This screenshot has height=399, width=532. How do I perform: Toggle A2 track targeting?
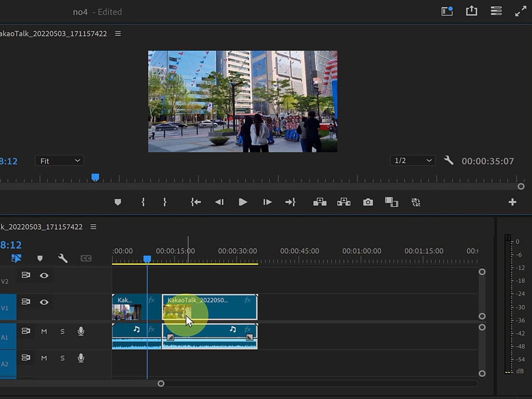tap(8, 364)
